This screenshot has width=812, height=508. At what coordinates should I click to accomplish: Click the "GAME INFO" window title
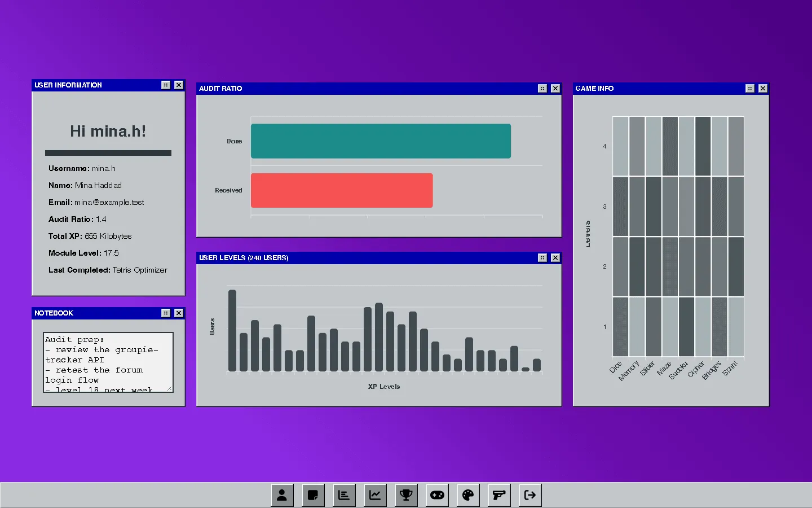coord(594,89)
